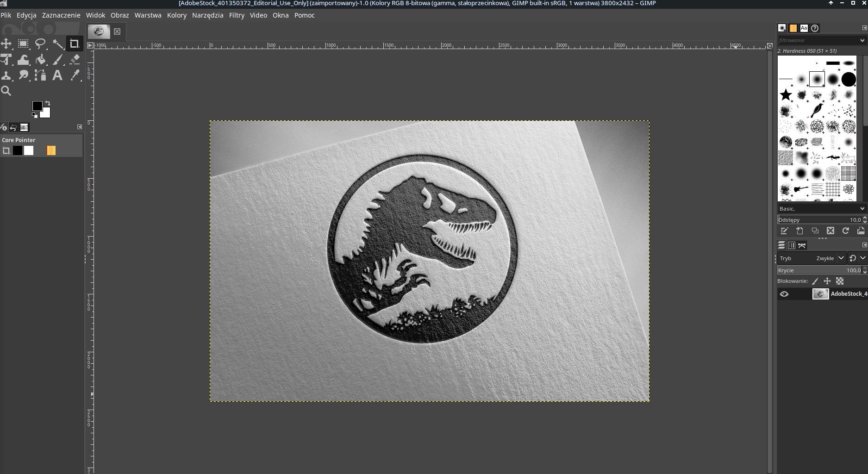
Task: Open left dock tab configuration menu
Action: (x=79, y=127)
